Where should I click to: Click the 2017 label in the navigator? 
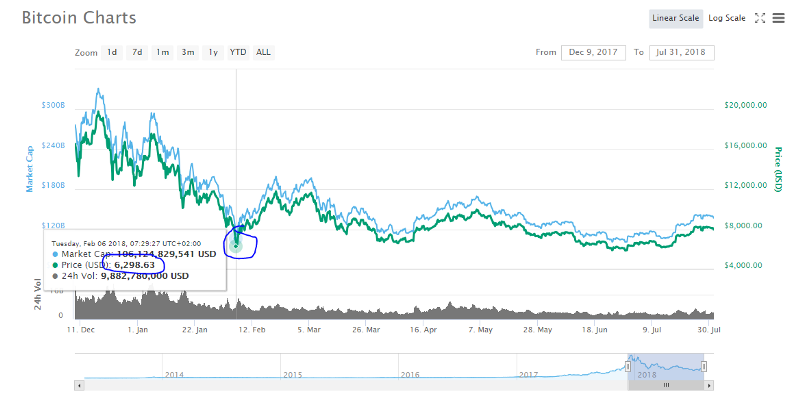(x=529, y=374)
